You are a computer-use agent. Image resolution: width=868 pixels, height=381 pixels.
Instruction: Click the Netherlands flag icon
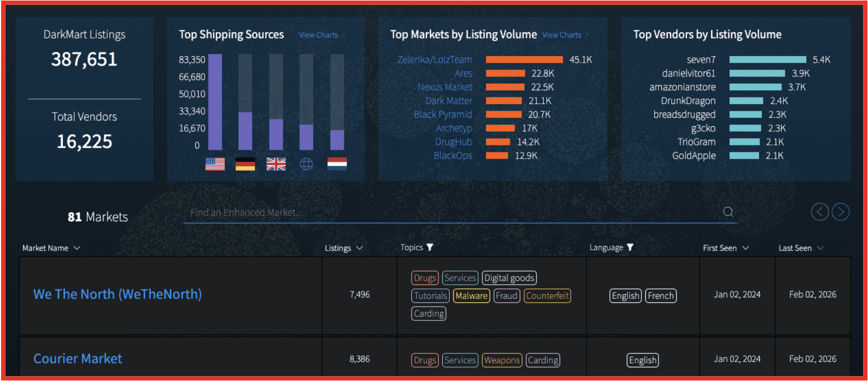(x=337, y=164)
